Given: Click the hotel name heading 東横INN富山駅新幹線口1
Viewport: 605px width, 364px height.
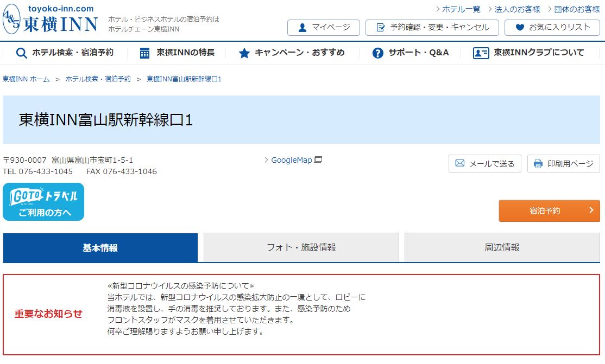Looking at the screenshot, I should point(106,120).
